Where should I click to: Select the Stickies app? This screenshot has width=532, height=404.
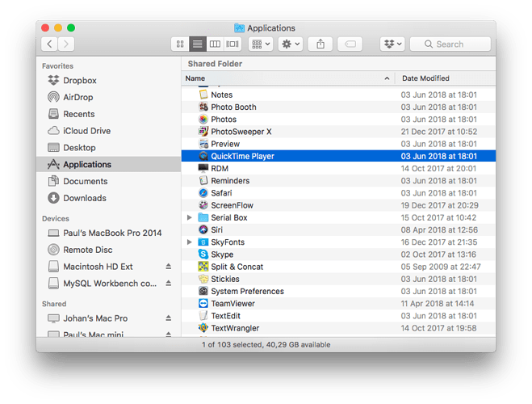(x=338, y=279)
